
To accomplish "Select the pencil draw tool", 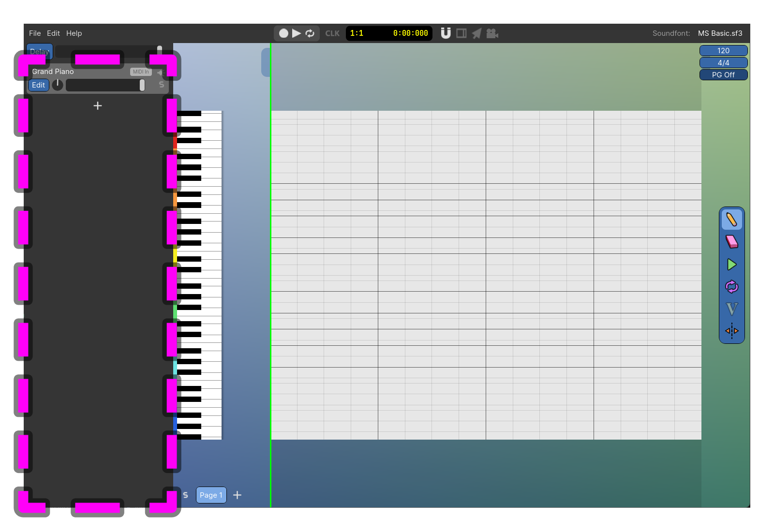I will coord(731,220).
